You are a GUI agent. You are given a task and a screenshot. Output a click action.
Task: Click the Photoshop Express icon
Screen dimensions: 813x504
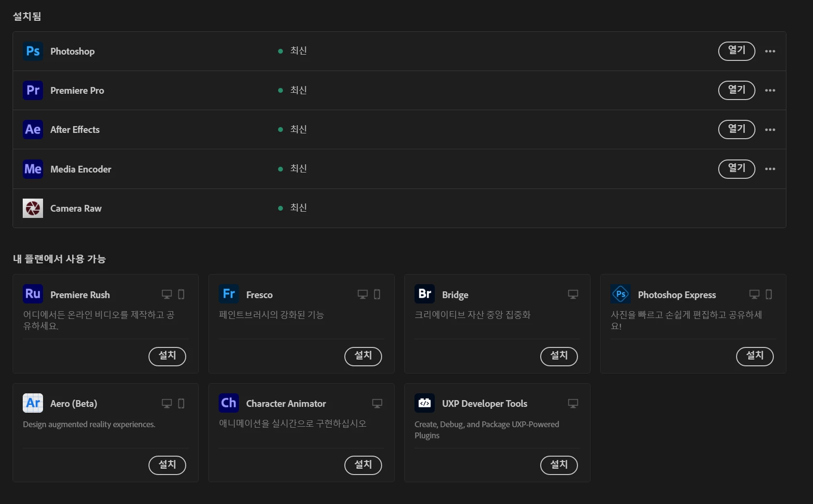point(621,294)
